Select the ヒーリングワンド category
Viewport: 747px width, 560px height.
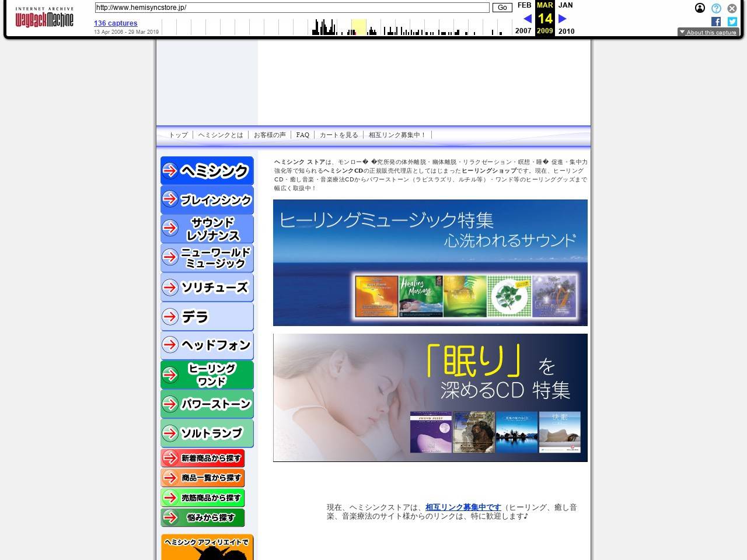[x=207, y=374]
